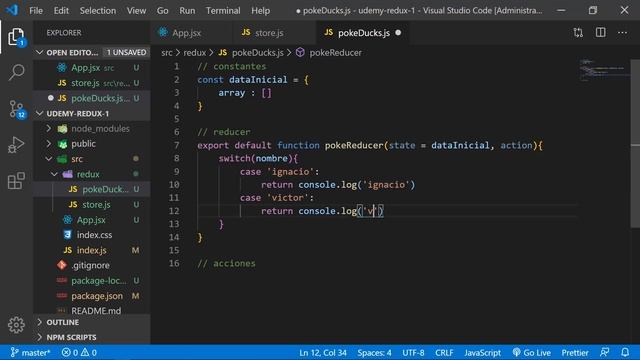Open the Help menu
Image resolution: width=640 pixels, height=360 pixels.
(x=260, y=11)
